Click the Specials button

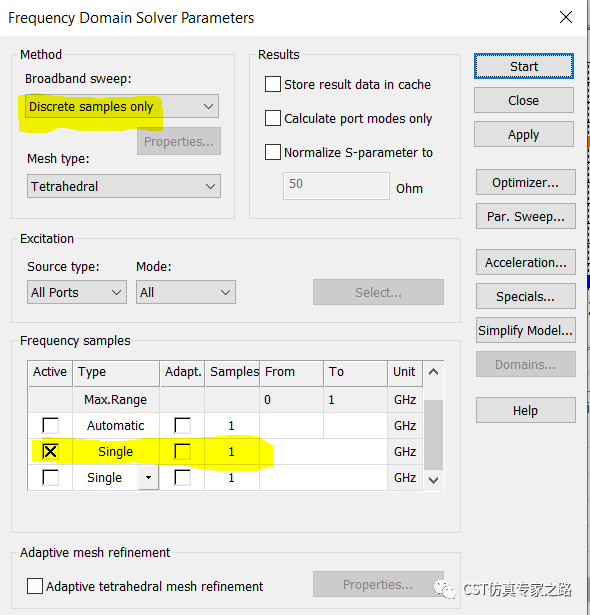526,296
